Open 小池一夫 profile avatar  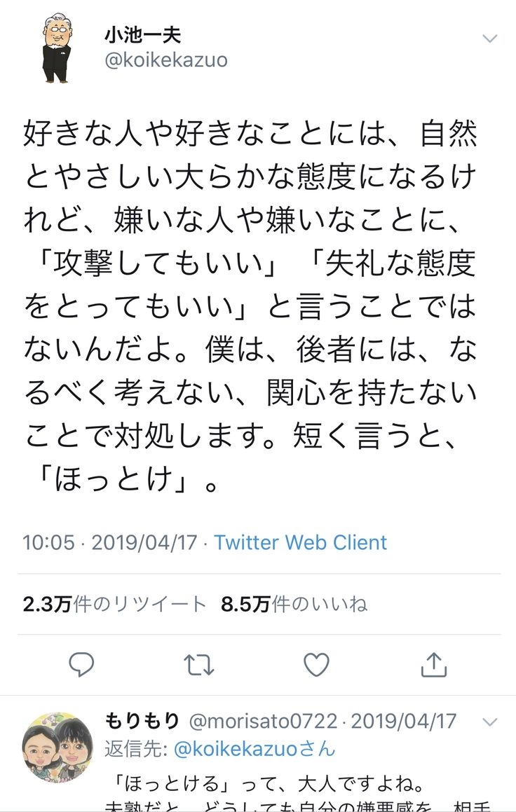(58, 49)
